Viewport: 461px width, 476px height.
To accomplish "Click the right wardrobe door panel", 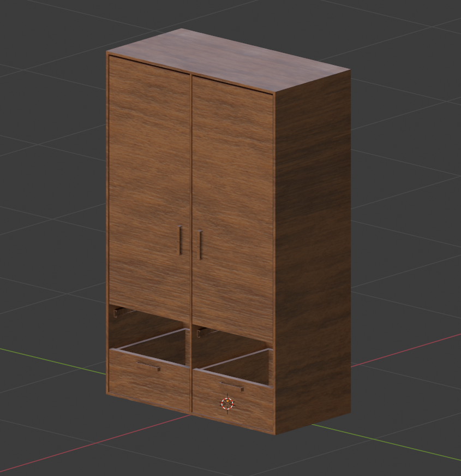I will point(233,210).
